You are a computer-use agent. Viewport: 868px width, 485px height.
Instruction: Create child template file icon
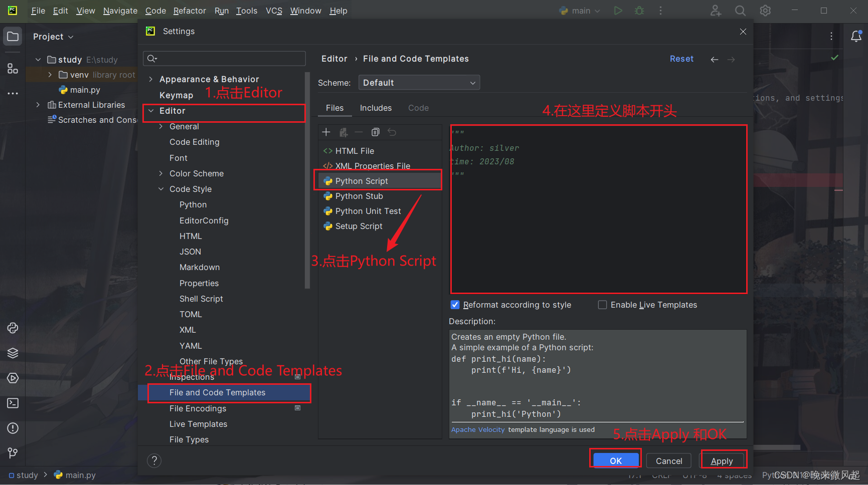click(x=343, y=132)
